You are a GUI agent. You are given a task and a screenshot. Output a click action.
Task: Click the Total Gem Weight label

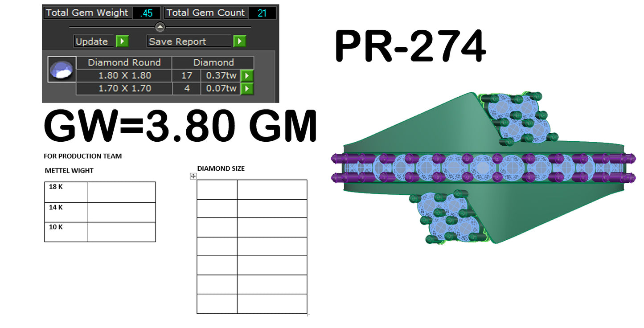(87, 13)
